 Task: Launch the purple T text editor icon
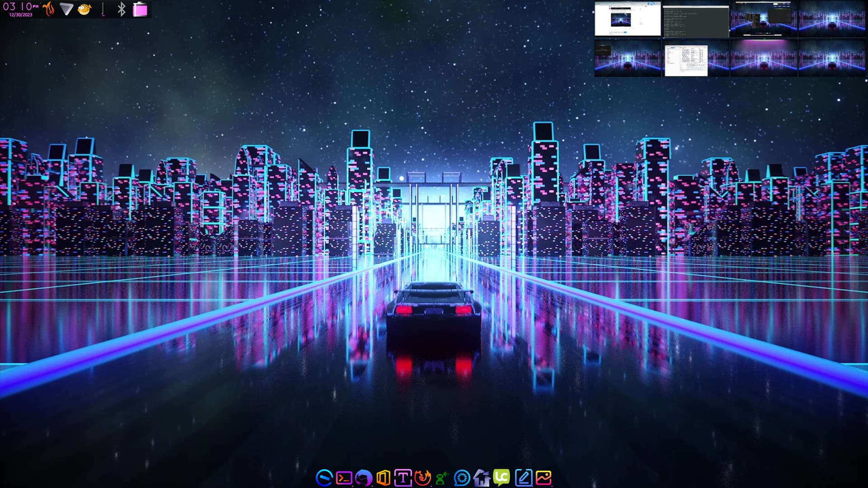point(403,478)
